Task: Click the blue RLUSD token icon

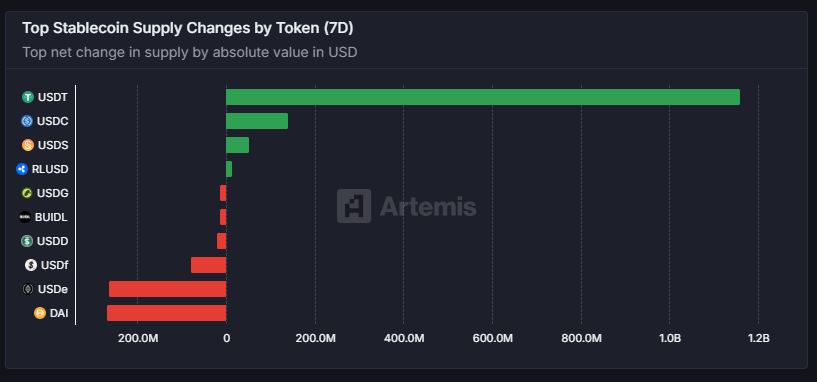Action: click(x=22, y=169)
